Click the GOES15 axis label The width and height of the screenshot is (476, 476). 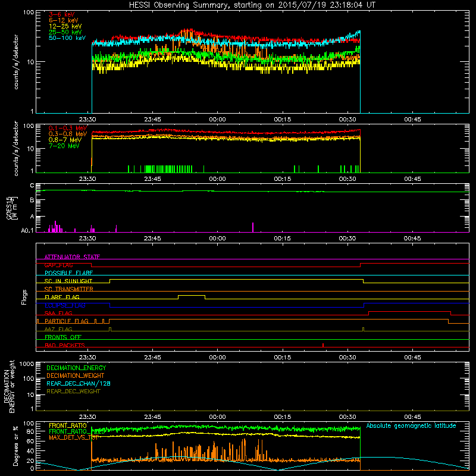pos(9,208)
